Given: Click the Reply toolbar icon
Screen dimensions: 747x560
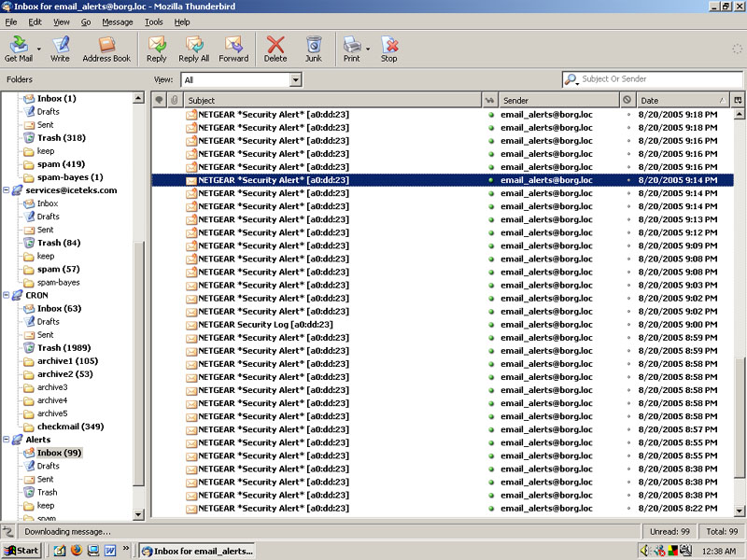Looking at the screenshot, I should (x=156, y=49).
